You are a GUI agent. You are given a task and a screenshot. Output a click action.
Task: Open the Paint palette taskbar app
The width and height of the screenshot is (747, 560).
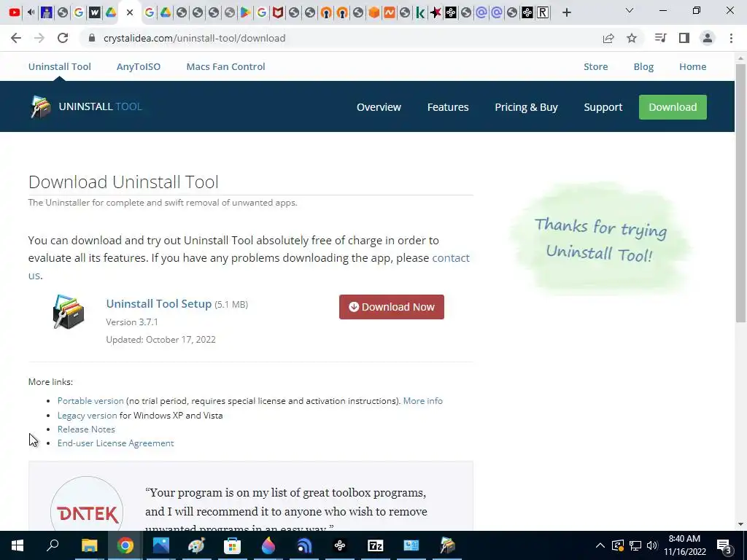pyautogui.click(x=197, y=545)
